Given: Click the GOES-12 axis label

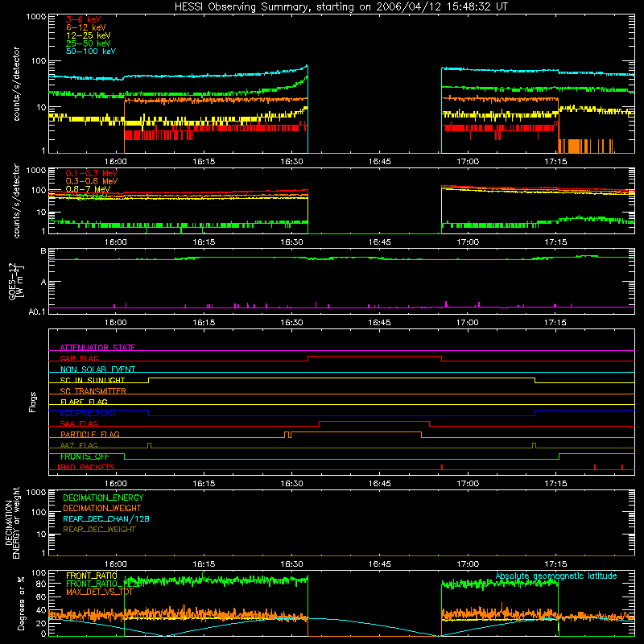Looking at the screenshot, I should (x=15, y=281).
